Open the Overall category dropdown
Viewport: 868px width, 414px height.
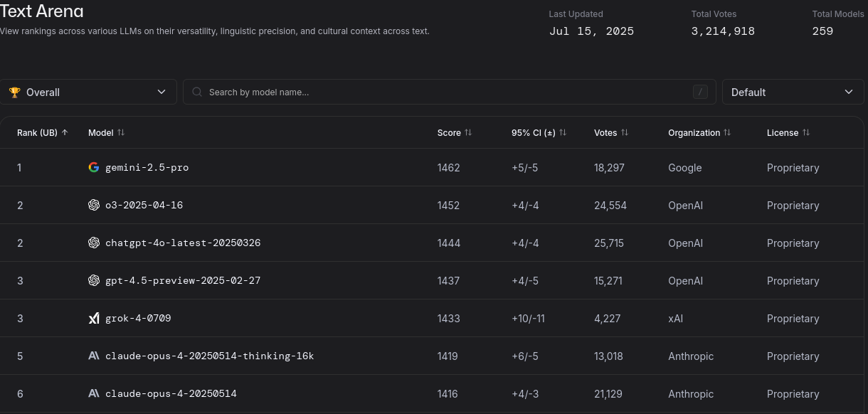88,92
